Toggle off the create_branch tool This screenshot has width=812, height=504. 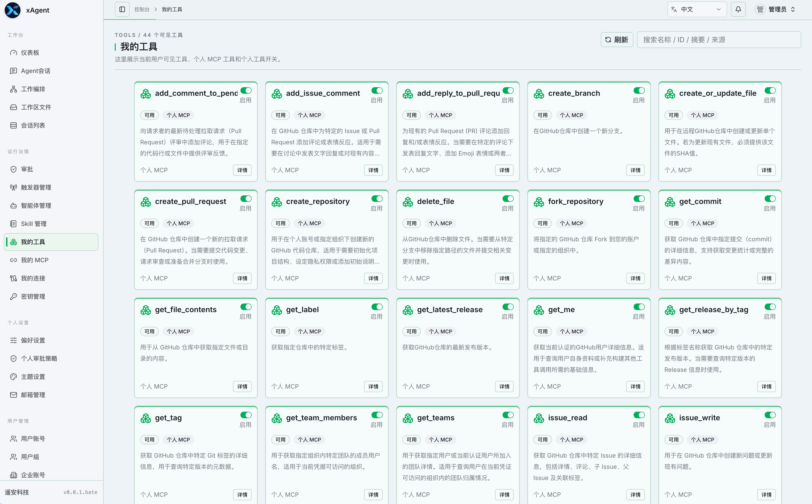(639, 90)
